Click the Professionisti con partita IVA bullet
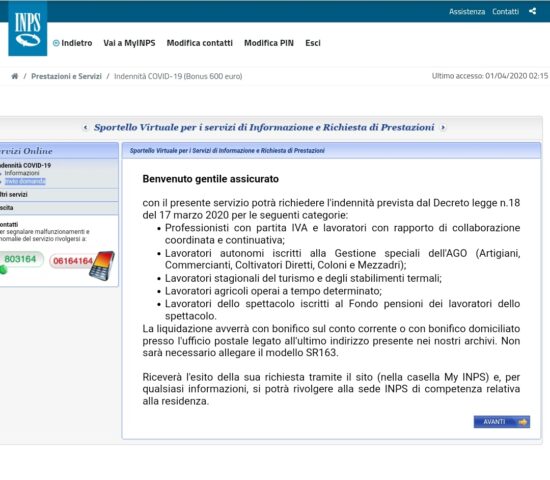This screenshot has height=480, width=550. [x=342, y=234]
